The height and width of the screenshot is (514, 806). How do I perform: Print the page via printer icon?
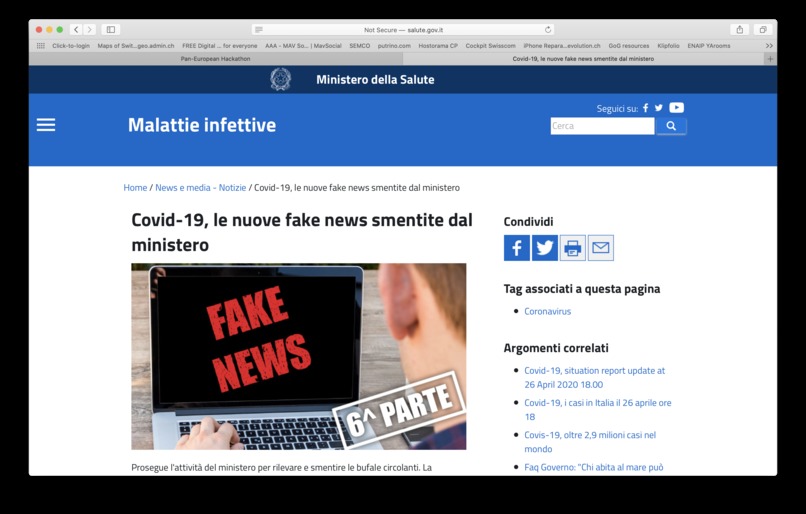point(573,248)
